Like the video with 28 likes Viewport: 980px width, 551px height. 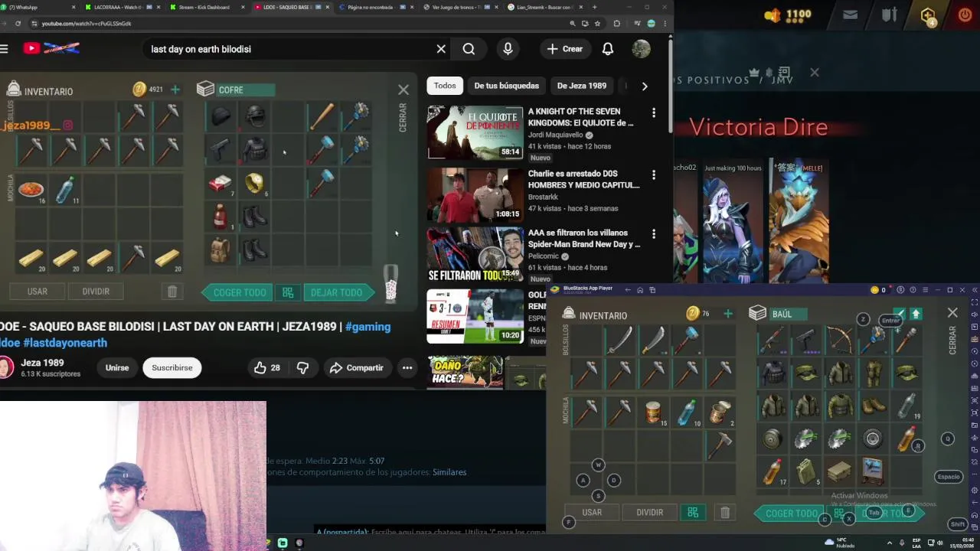(x=267, y=367)
